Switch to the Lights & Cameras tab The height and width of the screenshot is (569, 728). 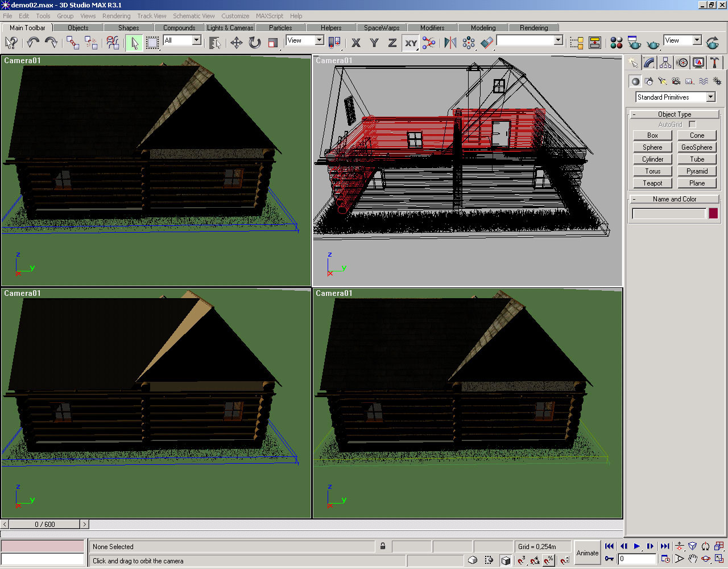point(230,27)
